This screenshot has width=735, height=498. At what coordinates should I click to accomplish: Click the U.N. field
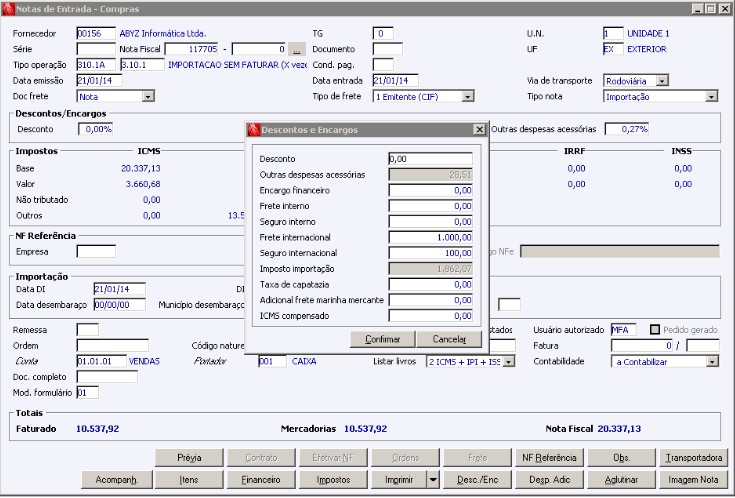(x=613, y=34)
